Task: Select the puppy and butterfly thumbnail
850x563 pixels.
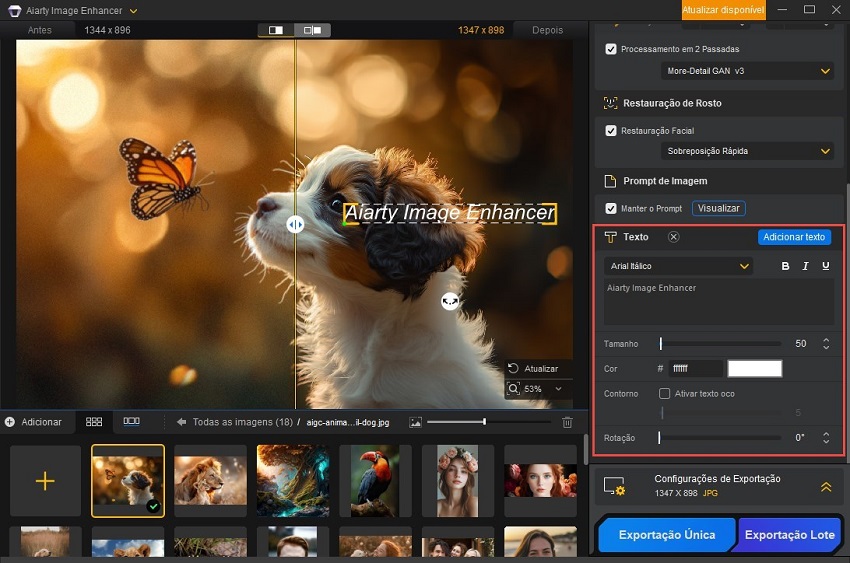Action: point(128,481)
